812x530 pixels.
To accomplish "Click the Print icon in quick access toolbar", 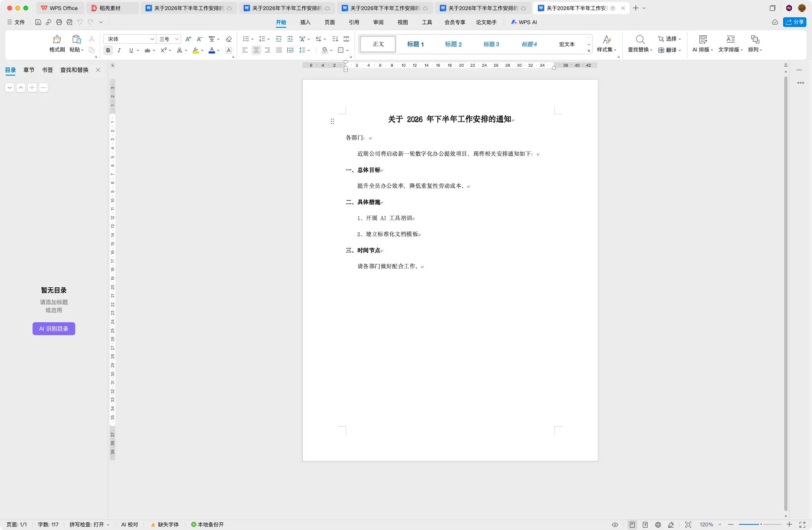I will pyautogui.click(x=59, y=22).
